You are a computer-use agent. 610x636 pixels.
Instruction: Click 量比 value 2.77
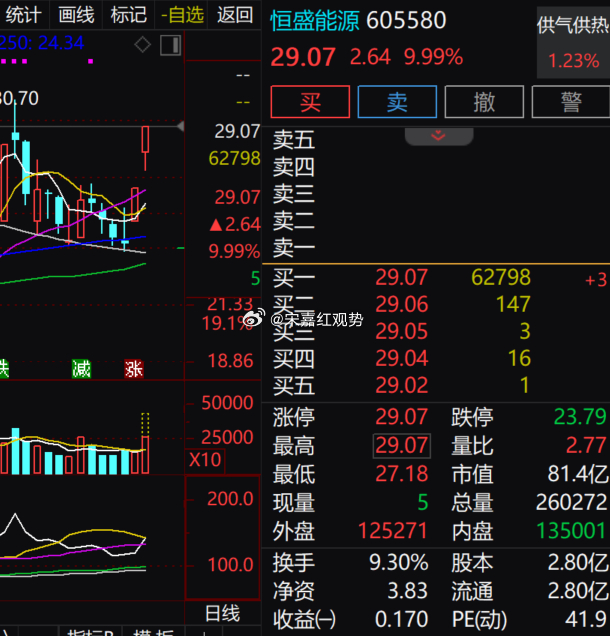click(x=586, y=446)
